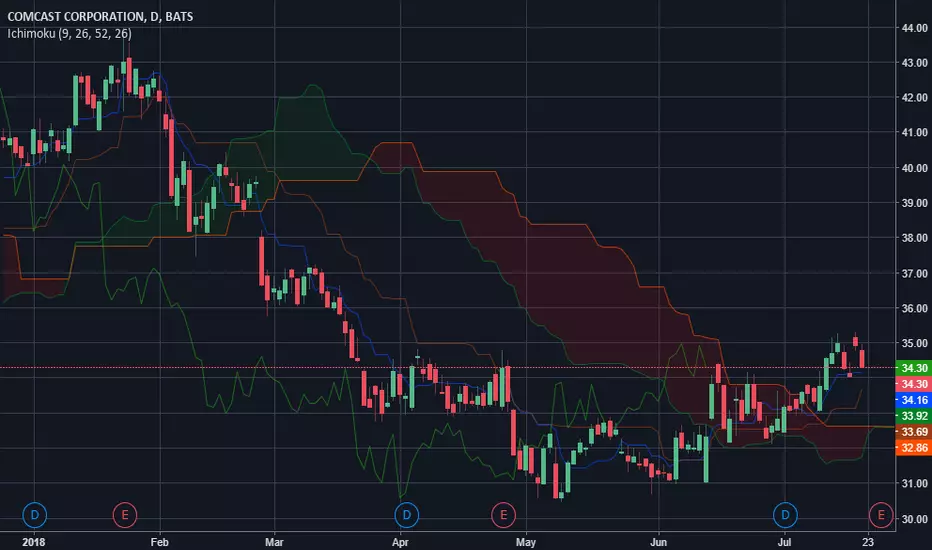
Task: Click the Apr date axis label
Action: (400, 542)
